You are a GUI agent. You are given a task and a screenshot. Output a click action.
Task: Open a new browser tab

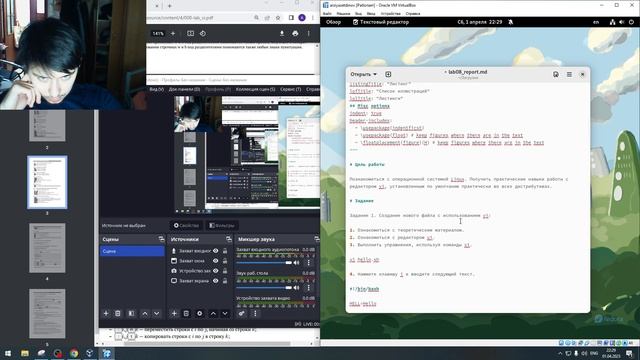[169, 6]
